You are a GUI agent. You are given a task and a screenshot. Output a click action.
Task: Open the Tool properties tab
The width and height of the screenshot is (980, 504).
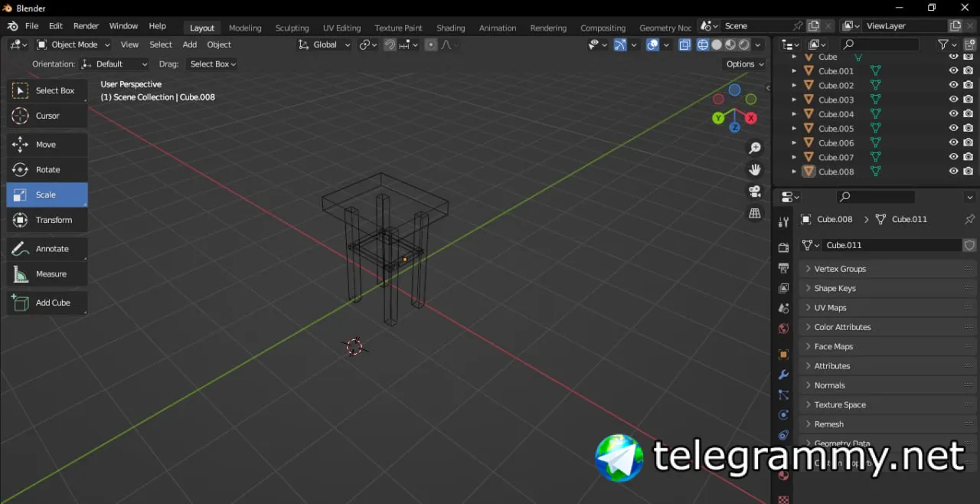click(x=783, y=222)
